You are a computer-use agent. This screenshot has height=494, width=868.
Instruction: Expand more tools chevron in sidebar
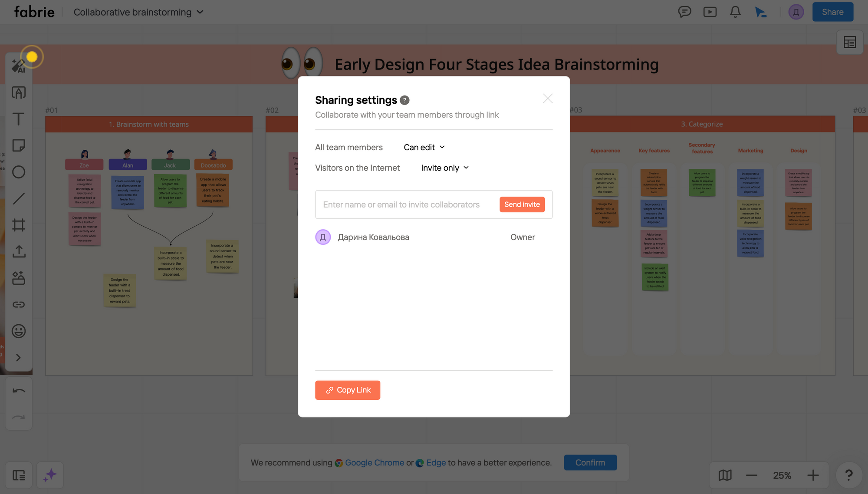coord(18,358)
